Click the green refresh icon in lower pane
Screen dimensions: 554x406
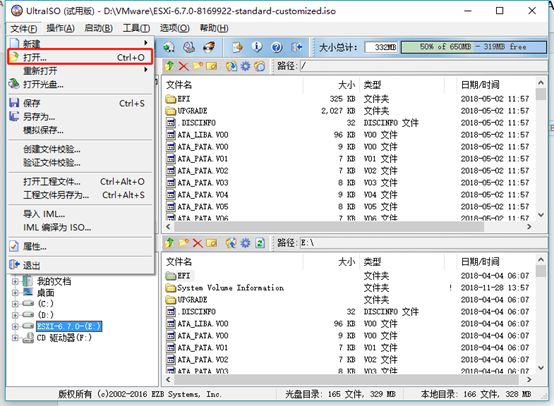pyautogui.click(x=260, y=243)
